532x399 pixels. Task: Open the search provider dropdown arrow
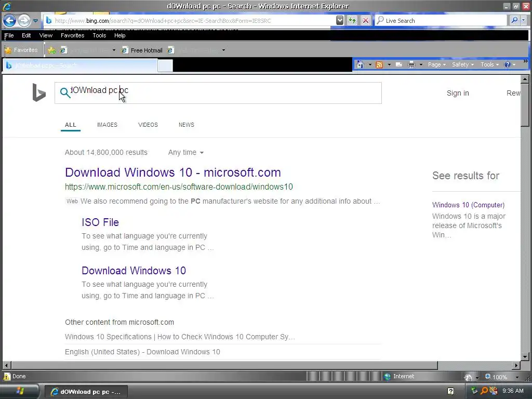(524, 20)
